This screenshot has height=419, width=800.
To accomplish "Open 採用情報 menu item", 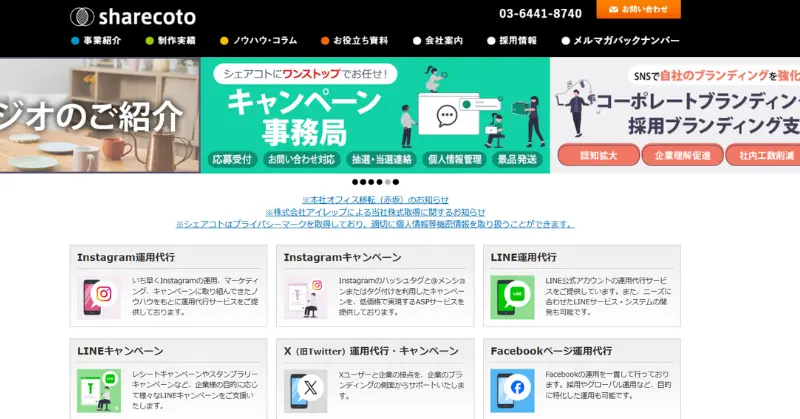I will [512, 41].
